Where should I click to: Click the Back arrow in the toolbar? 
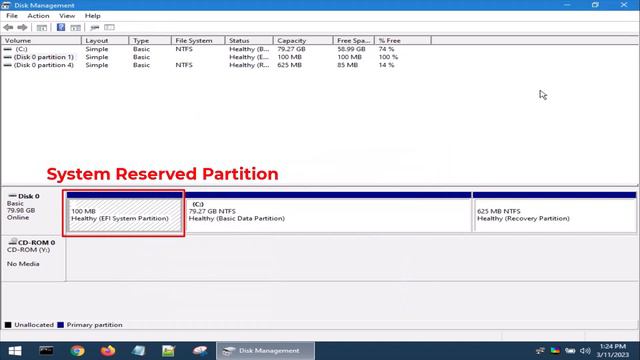point(8,27)
